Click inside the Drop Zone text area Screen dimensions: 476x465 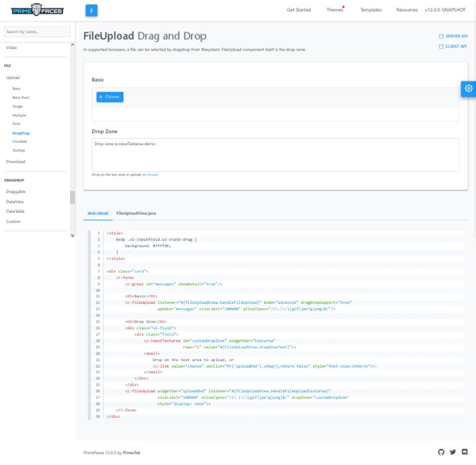pyautogui.click(x=275, y=155)
